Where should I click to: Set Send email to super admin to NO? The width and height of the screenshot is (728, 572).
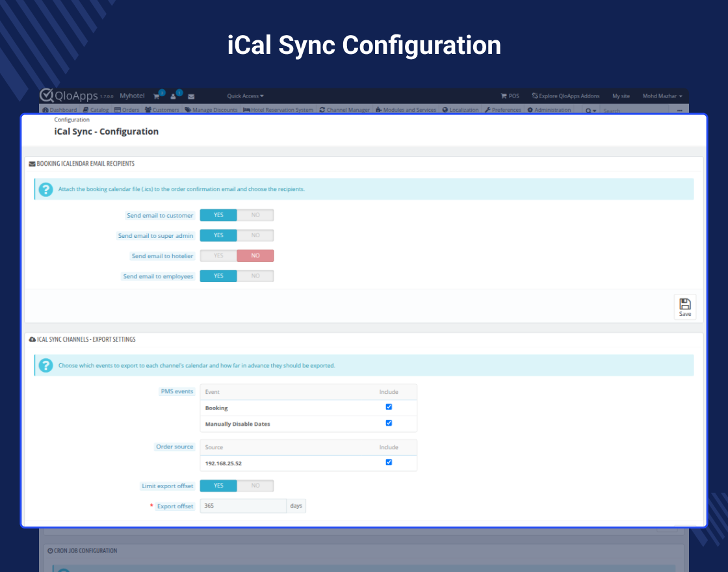pos(255,235)
